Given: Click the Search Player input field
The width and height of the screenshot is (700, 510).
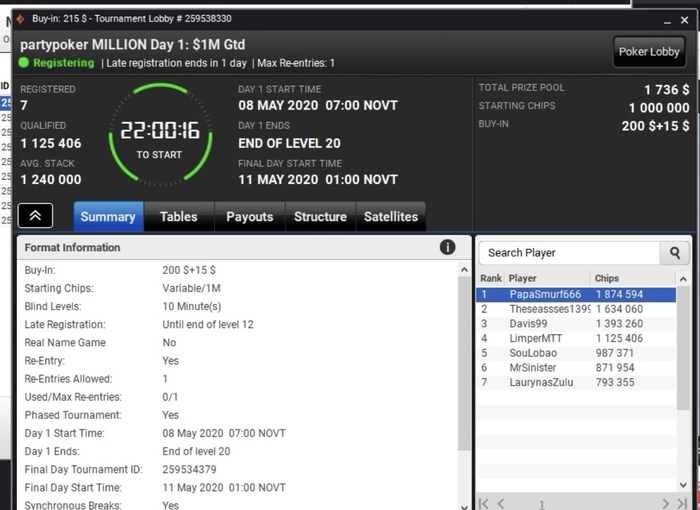Looking at the screenshot, I should [x=570, y=253].
